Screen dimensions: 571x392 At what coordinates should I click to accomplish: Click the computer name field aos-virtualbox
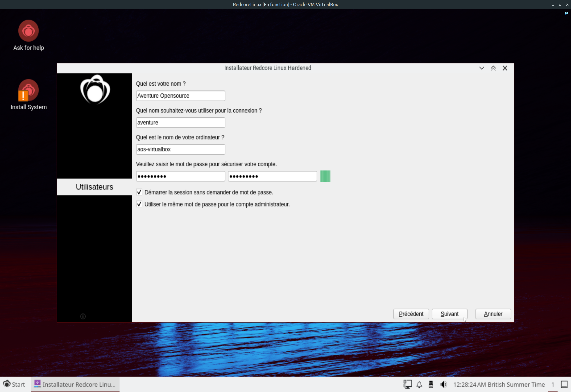point(180,149)
